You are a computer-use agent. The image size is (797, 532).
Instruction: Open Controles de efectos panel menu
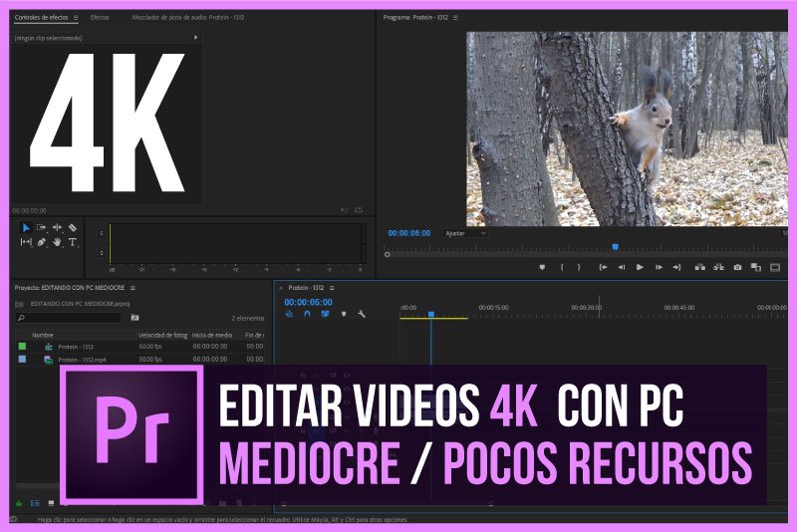(x=76, y=17)
